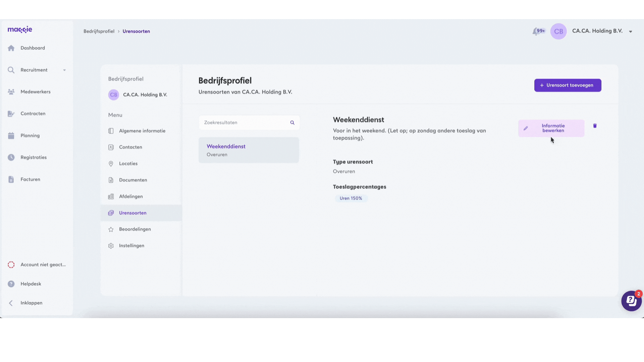The height and width of the screenshot is (362, 644).
Task: Open the help chat widget icon
Action: click(x=631, y=301)
